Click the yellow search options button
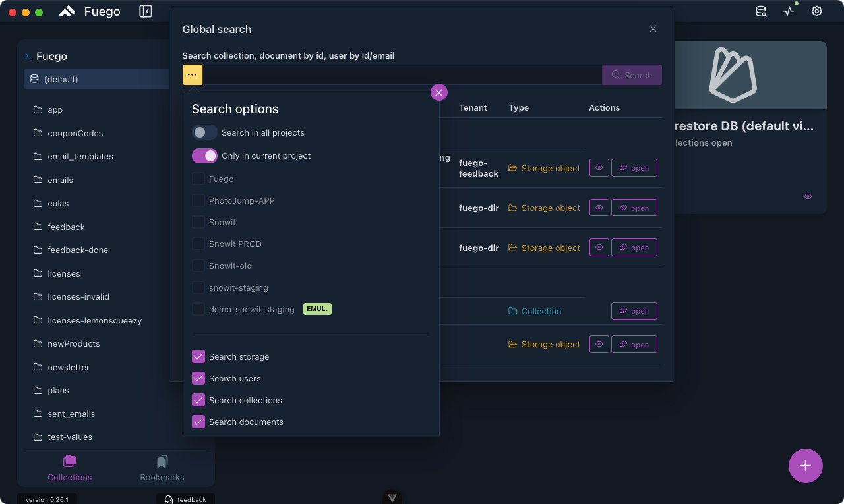This screenshot has height=504, width=844. [x=193, y=75]
